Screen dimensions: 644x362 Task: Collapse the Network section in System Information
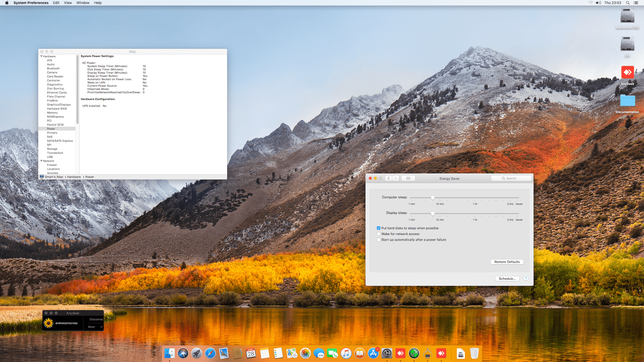[x=42, y=161]
